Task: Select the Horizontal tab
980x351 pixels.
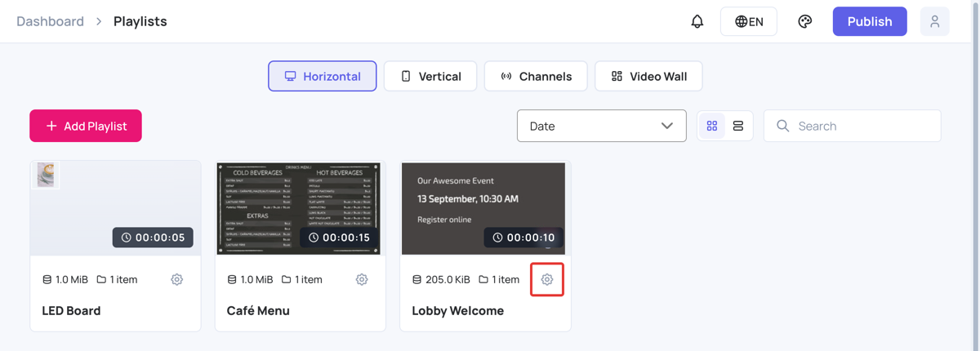Action: (323, 76)
